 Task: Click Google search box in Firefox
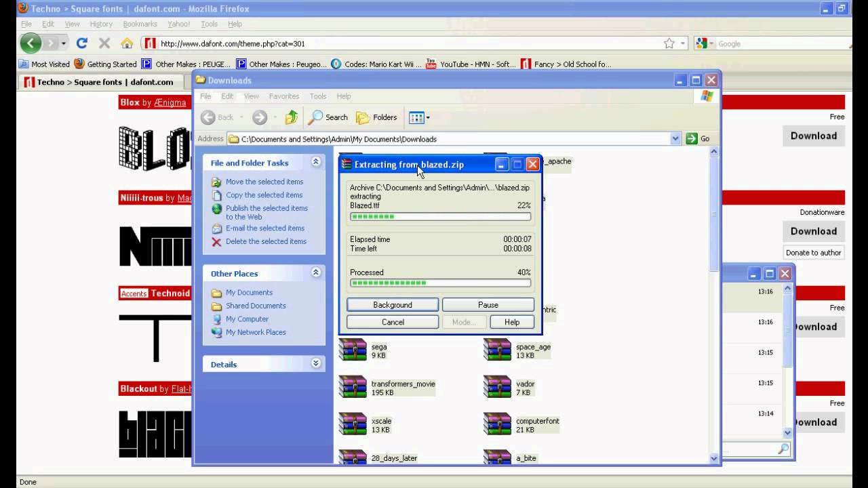780,43
